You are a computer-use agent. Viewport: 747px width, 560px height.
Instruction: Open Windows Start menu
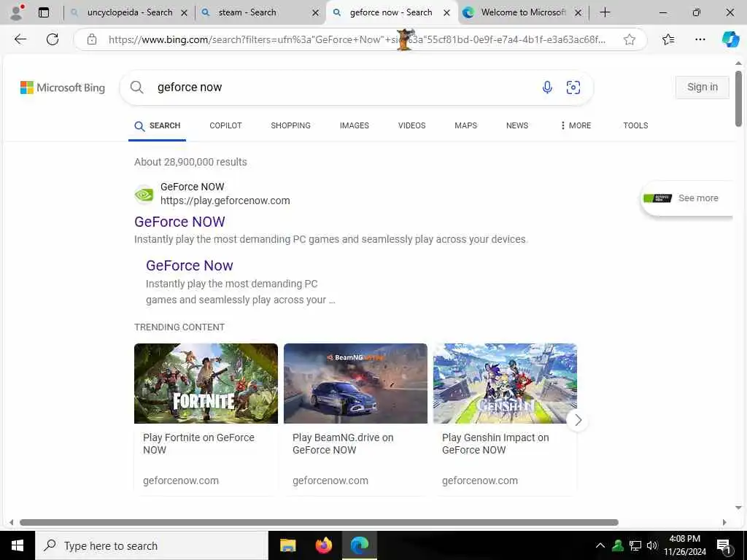(18, 545)
